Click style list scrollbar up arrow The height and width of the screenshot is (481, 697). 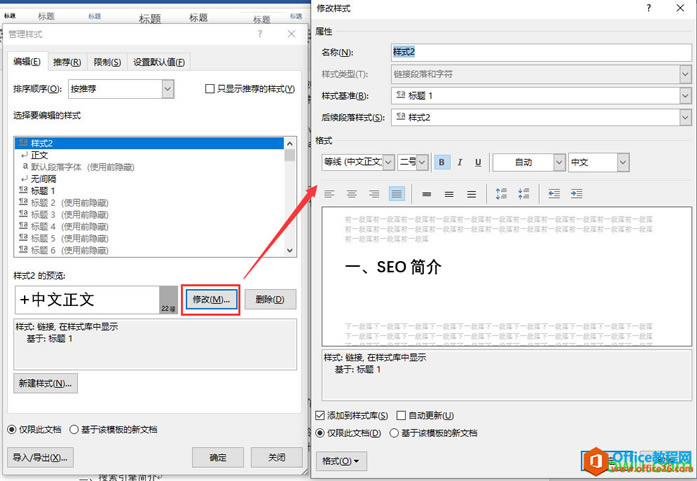pyautogui.click(x=290, y=144)
